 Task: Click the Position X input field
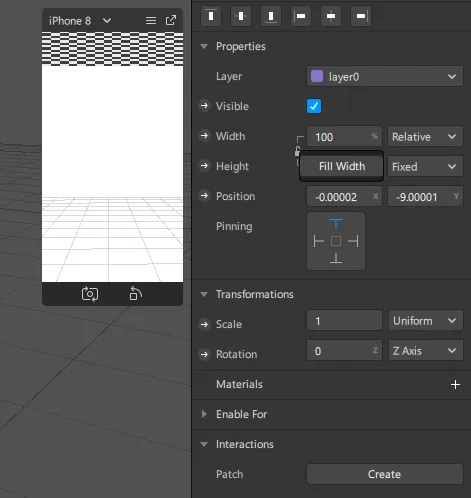[x=344, y=197]
